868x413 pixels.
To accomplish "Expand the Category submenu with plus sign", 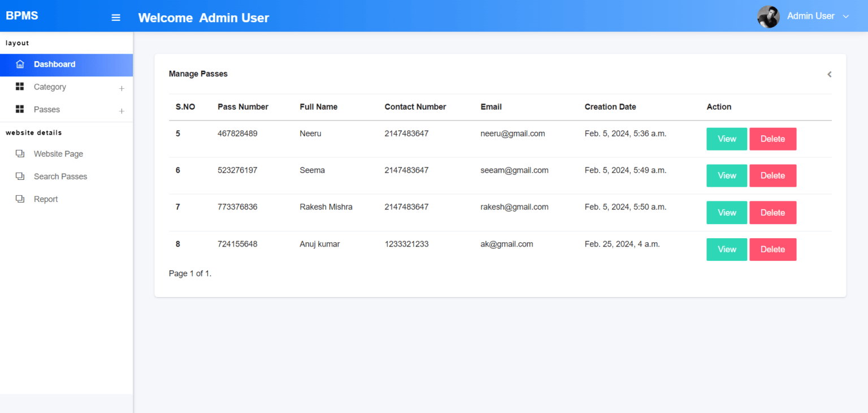I will pos(121,88).
